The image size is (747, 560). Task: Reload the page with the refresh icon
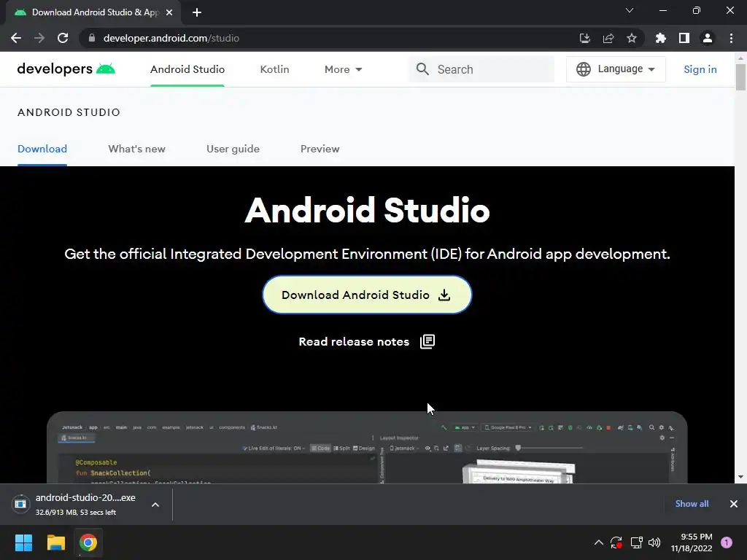pyautogui.click(x=63, y=38)
